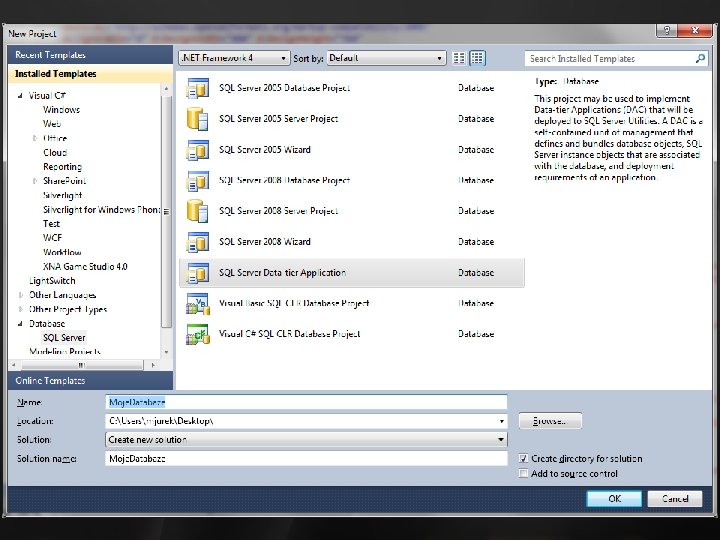
Task: Click the OK button
Action: click(614, 499)
